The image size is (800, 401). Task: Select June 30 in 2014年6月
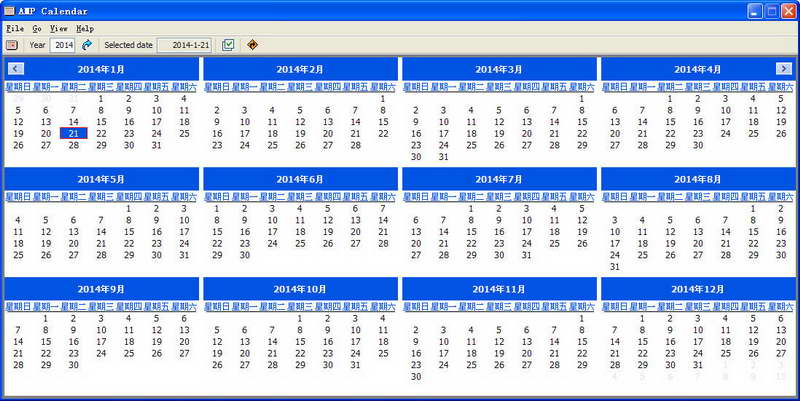coord(244,255)
